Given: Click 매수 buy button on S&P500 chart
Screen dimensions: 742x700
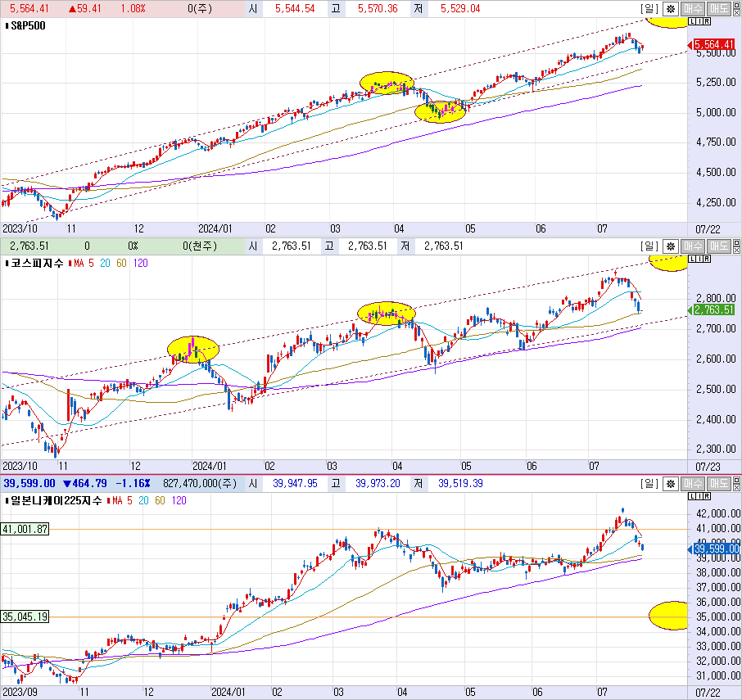Looking at the screenshot, I should [693, 8].
